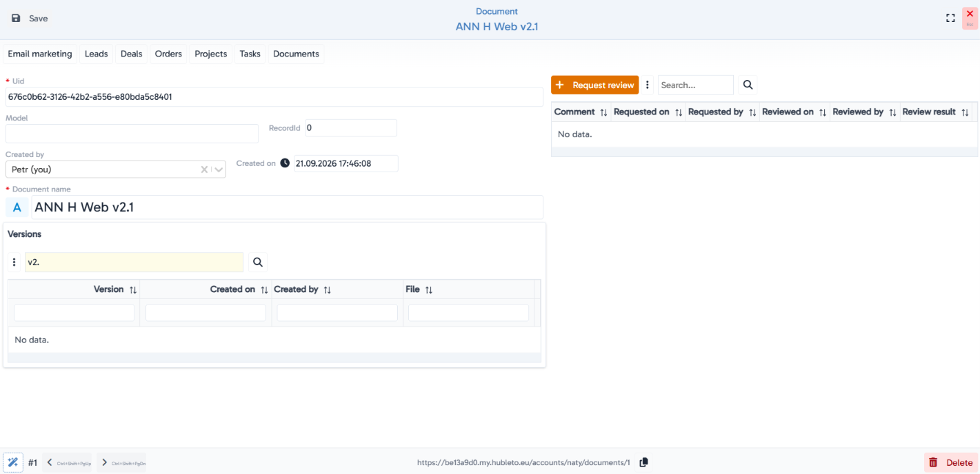
Task: Sort versions by the Version column
Action: [x=133, y=290]
